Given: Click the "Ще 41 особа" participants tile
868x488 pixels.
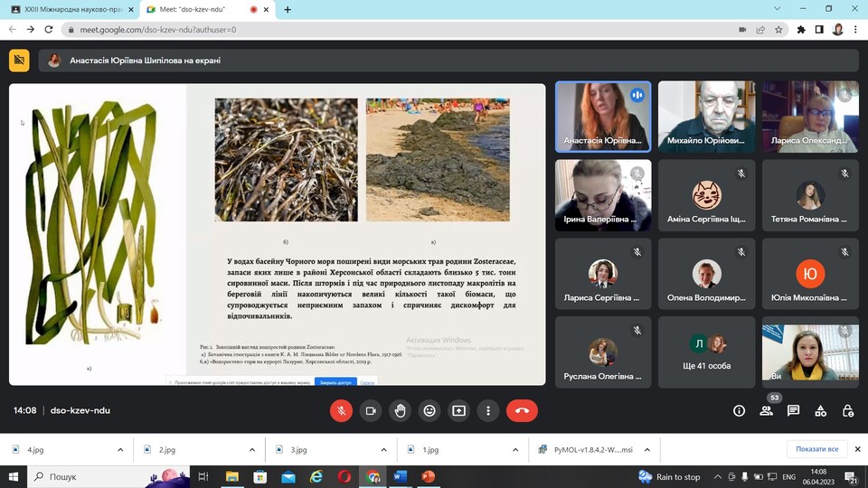Looking at the screenshot, I should 707,352.
